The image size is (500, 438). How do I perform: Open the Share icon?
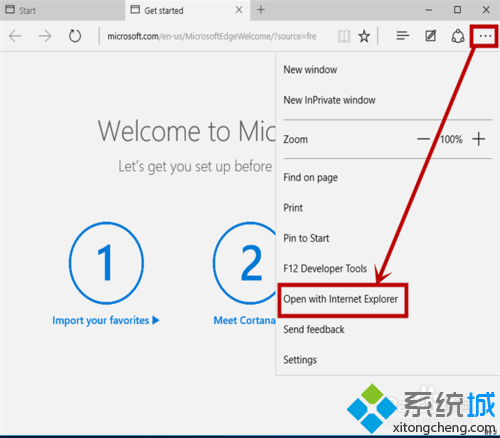tap(458, 36)
